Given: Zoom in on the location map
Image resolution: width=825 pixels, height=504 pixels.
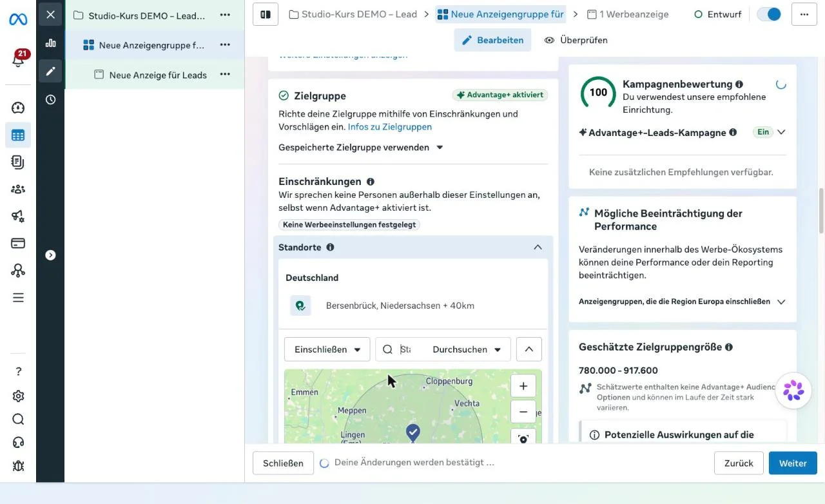Looking at the screenshot, I should click(x=523, y=386).
